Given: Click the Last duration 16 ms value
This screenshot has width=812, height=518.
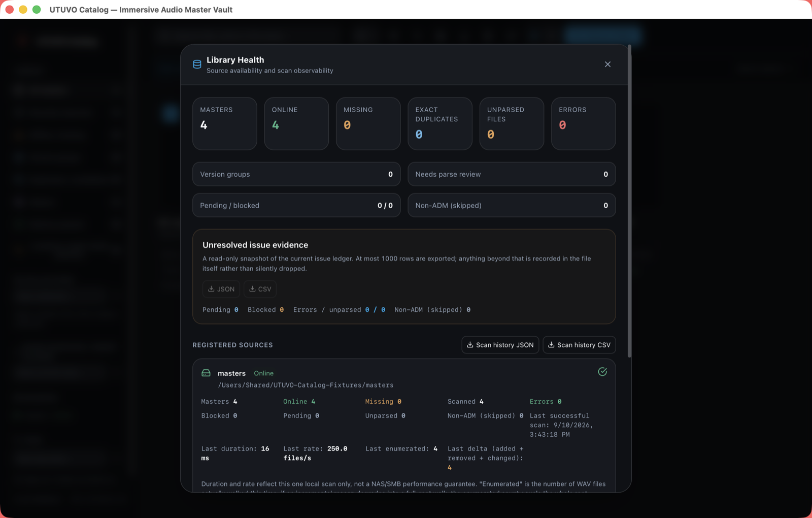Looking at the screenshot, I should click(x=235, y=453).
